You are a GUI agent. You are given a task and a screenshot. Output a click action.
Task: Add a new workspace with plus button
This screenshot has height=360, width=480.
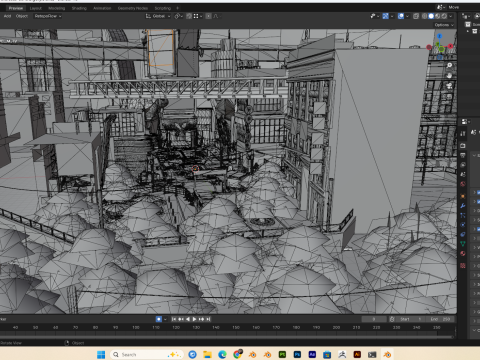[x=177, y=8]
